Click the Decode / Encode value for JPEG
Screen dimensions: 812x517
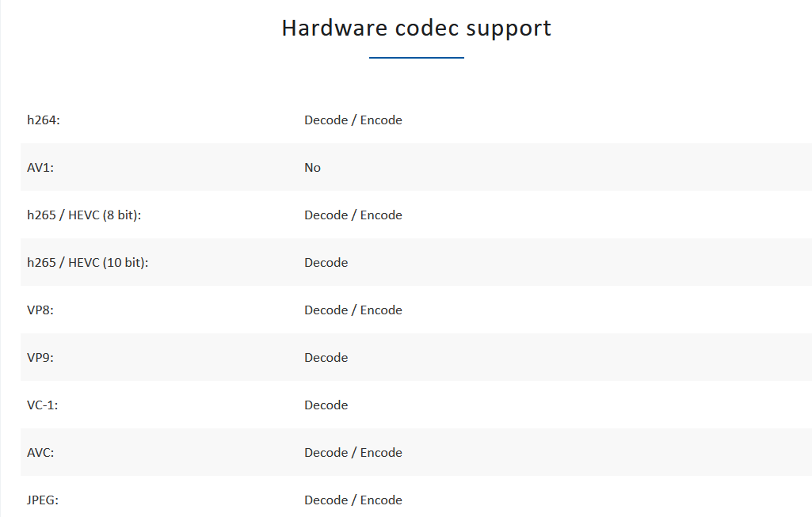[353, 500]
